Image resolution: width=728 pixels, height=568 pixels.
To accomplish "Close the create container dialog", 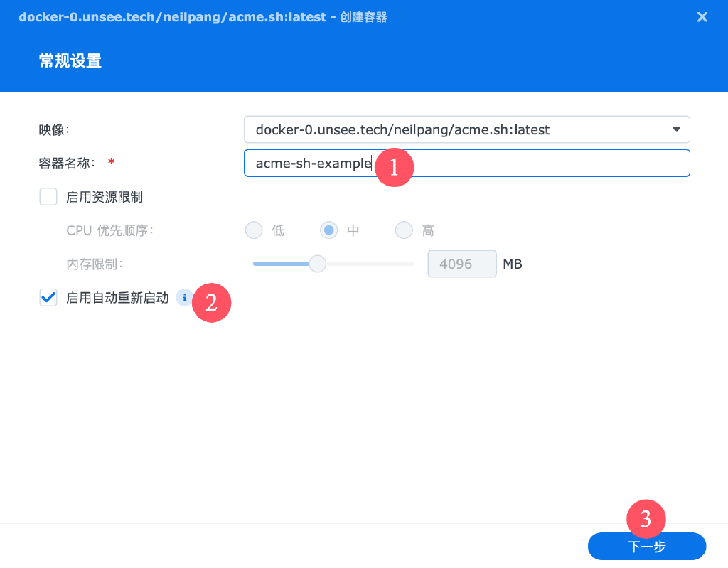I will click(x=702, y=16).
